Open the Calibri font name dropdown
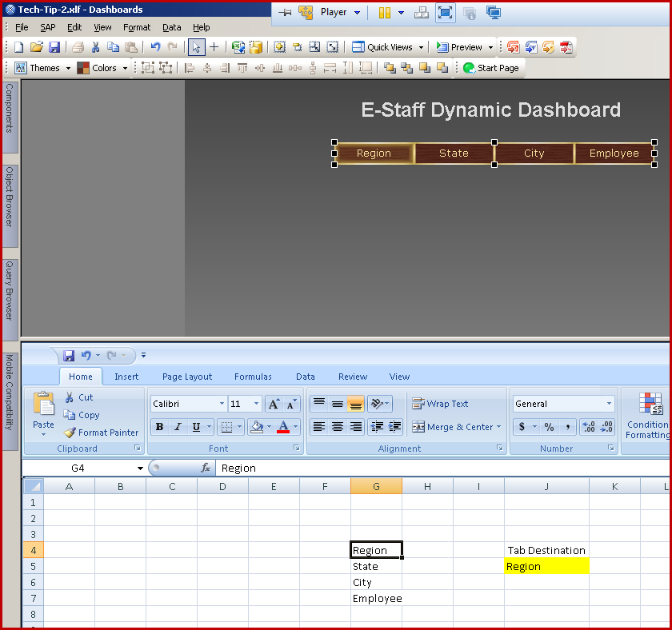Image resolution: width=672 pixels, height=630 pixels. (222, 404)
